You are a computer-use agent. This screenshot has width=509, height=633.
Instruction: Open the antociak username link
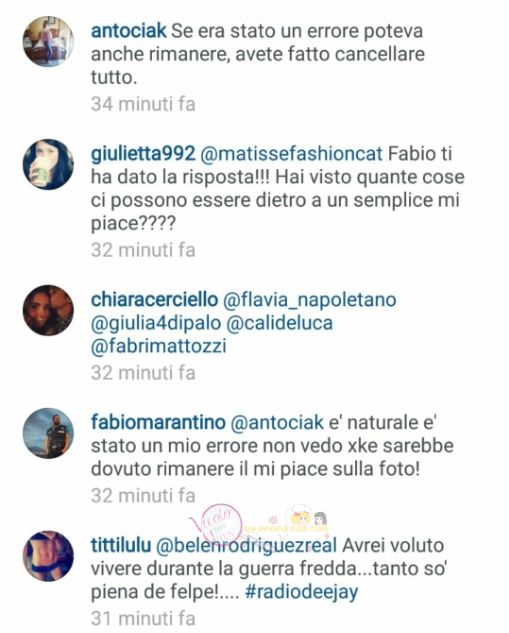[128, 31]
